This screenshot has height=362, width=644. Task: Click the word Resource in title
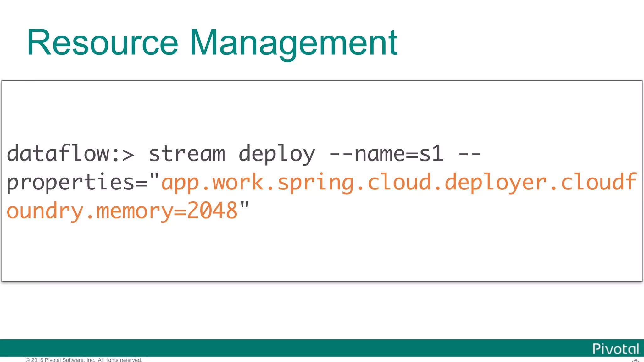[x=103, y=42]
